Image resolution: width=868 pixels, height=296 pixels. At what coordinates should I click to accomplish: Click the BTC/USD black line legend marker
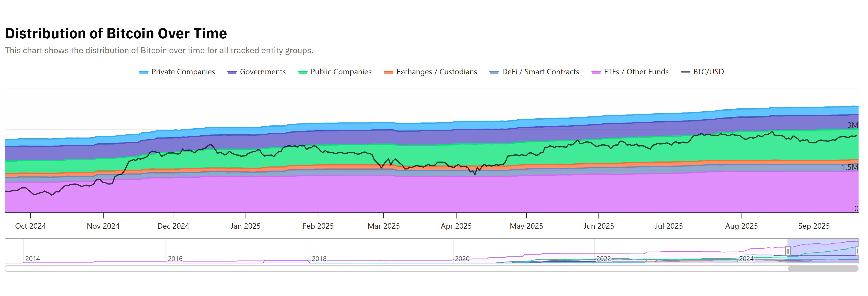tap(685, 72)
